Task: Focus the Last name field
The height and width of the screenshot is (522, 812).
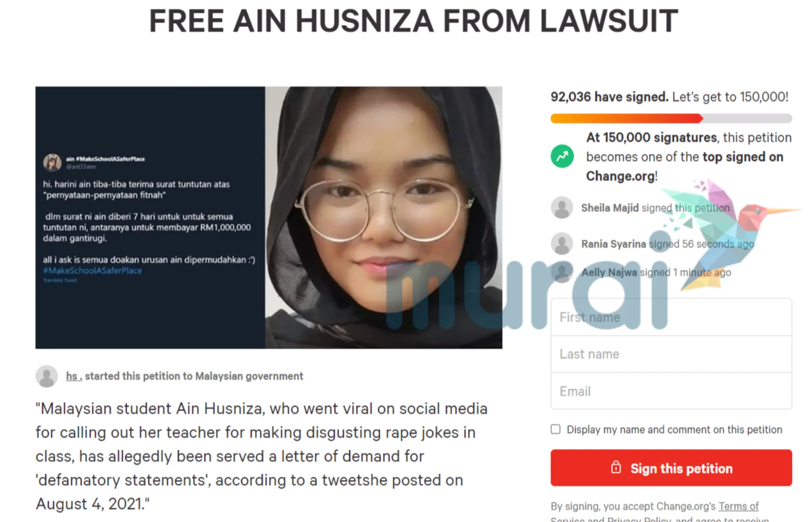Action: 671,354
